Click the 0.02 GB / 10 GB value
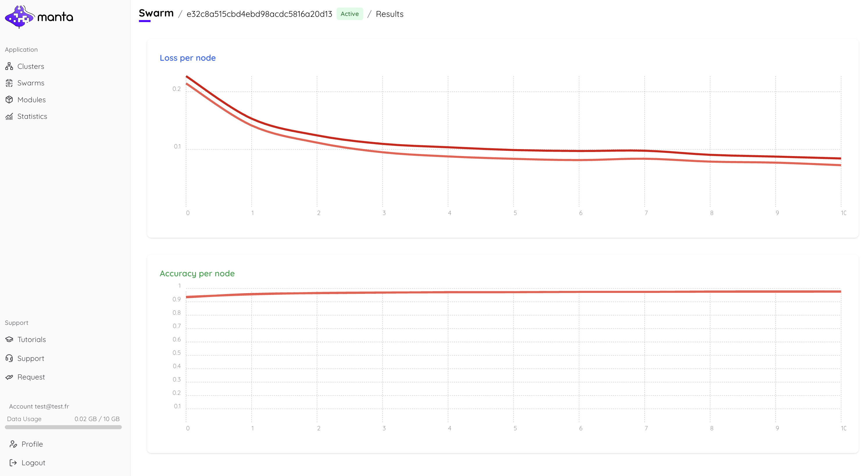Screen dimensions: 868x476 (x=97, y=419)
